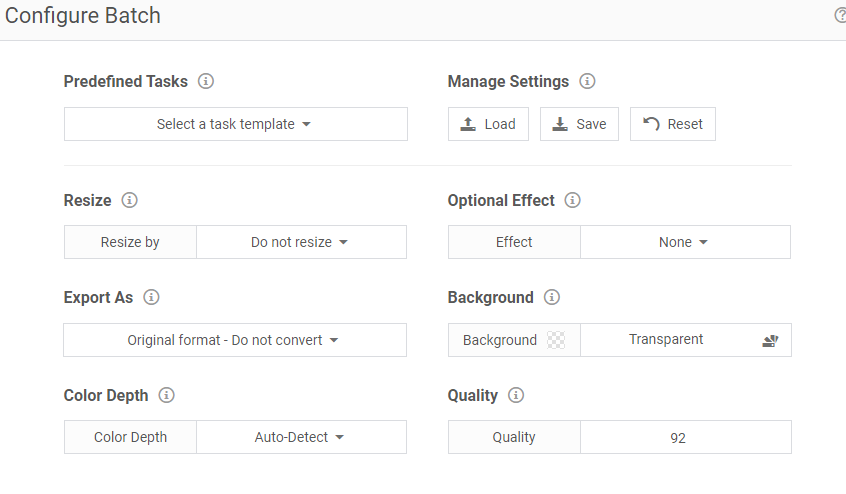Open the Select a task template dropdown
The width and height of the screenshot is (846, 494).
coord(236,124)
